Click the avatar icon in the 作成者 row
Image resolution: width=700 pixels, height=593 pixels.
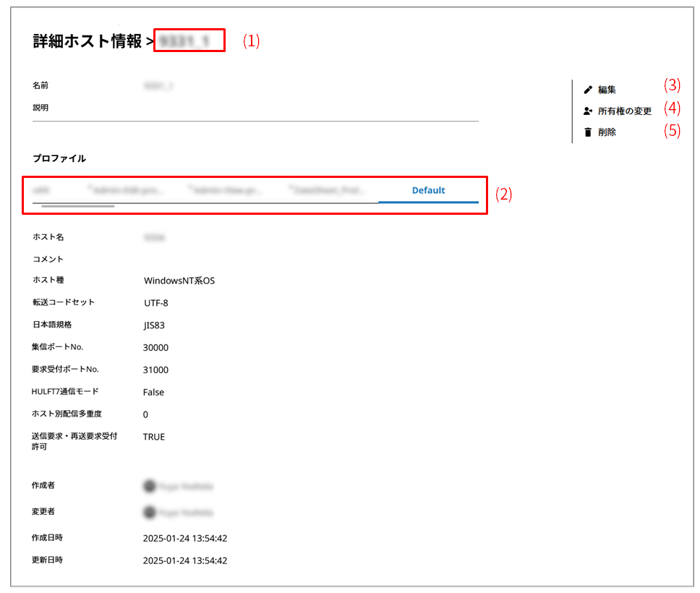pos(150,486)
